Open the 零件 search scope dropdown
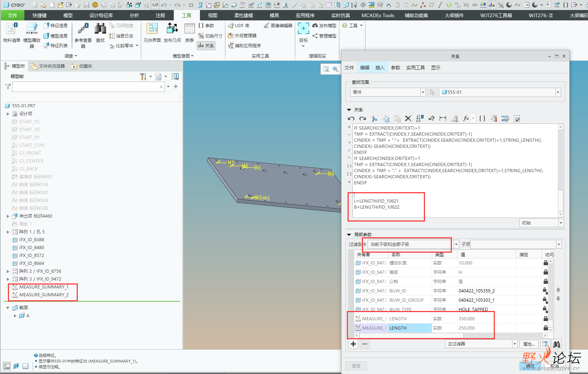588x374 pixels. click(x=423, y=92)
